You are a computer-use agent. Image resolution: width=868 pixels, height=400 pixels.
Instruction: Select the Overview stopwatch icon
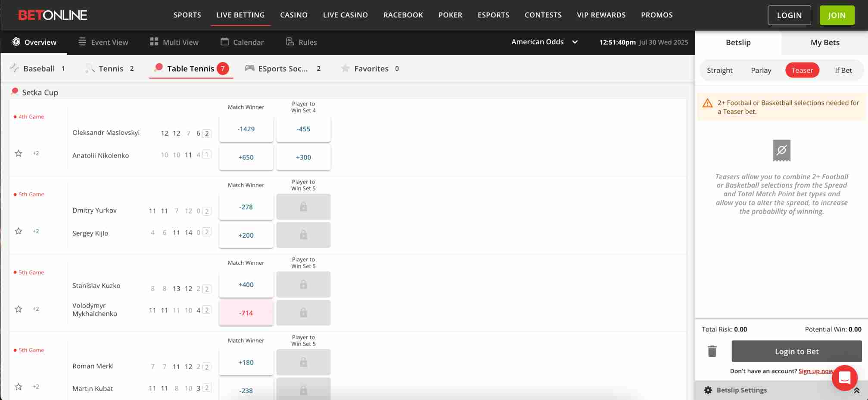16,42
